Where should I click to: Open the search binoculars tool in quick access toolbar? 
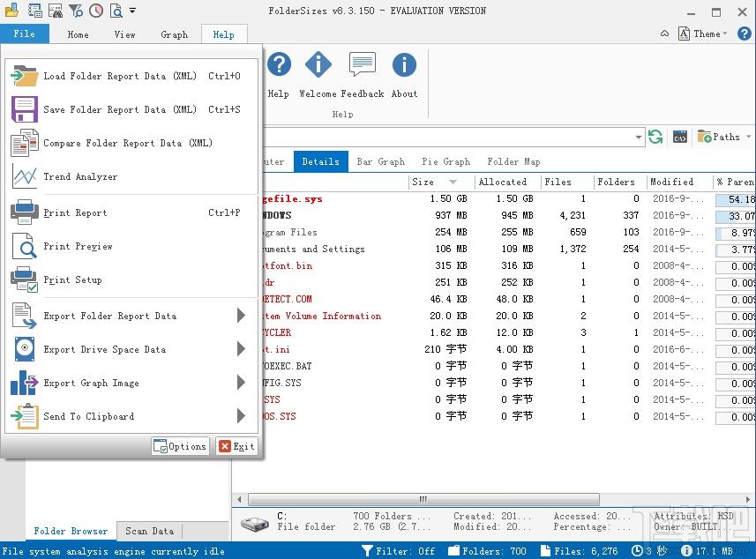point(56,10)
